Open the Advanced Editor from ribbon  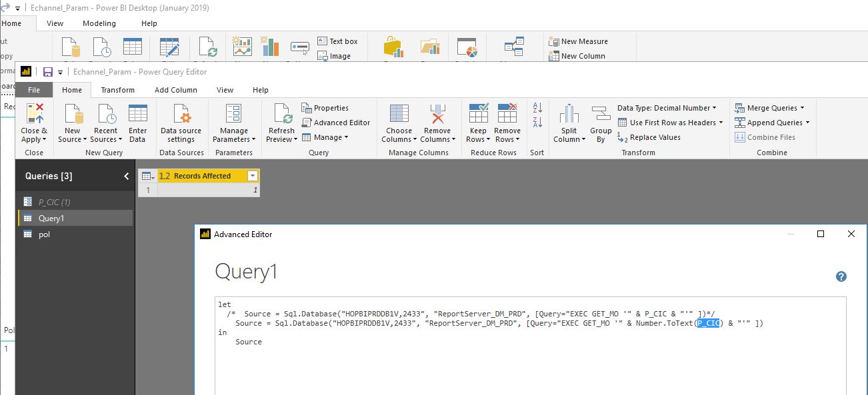(x=336, y=123)
